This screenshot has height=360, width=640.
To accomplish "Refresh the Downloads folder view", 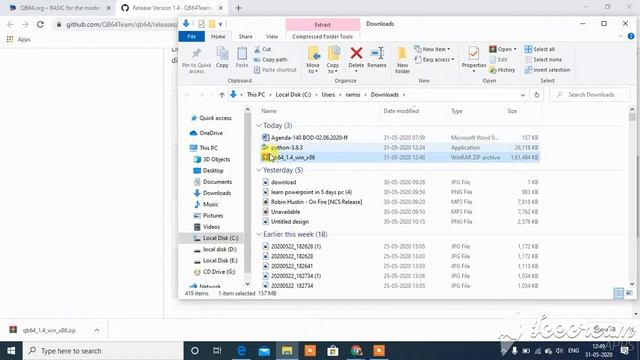I will click(x=536, y=95).
